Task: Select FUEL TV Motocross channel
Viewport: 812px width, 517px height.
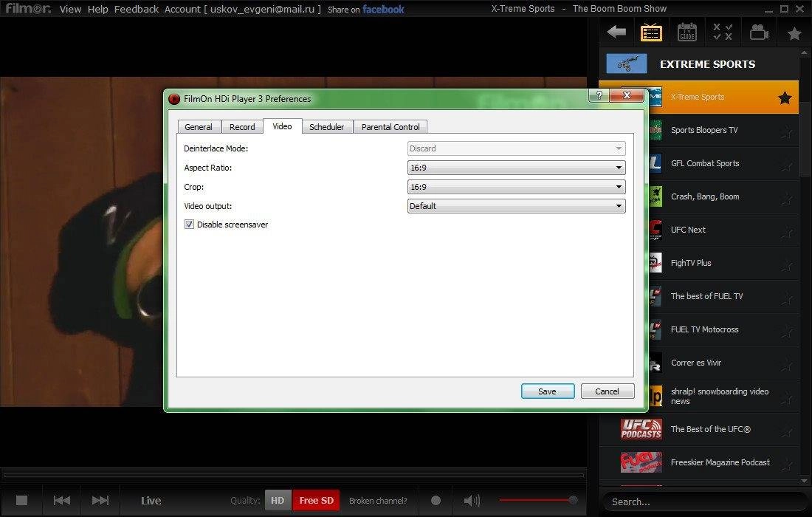Action: (704, 329)
